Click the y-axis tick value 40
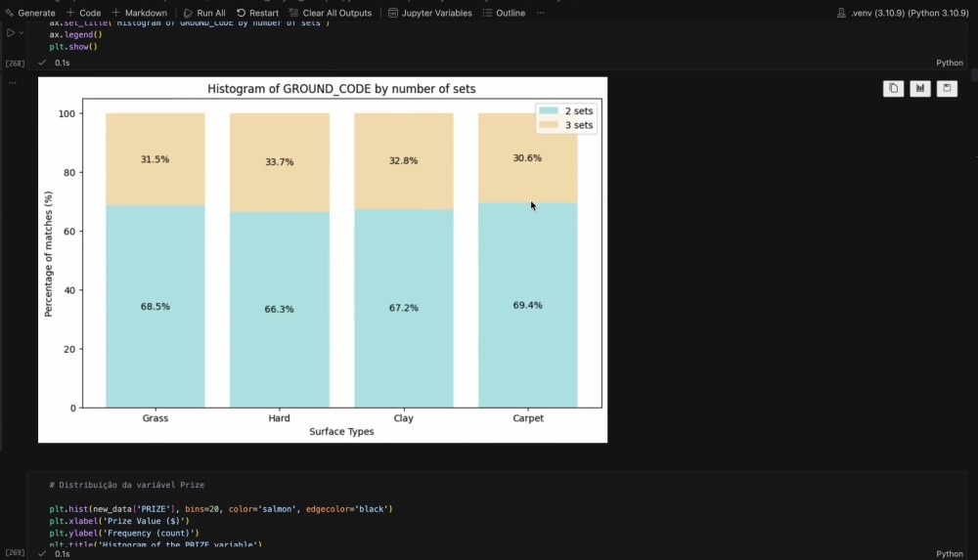The image size is (978, 560). pos(69,290)
